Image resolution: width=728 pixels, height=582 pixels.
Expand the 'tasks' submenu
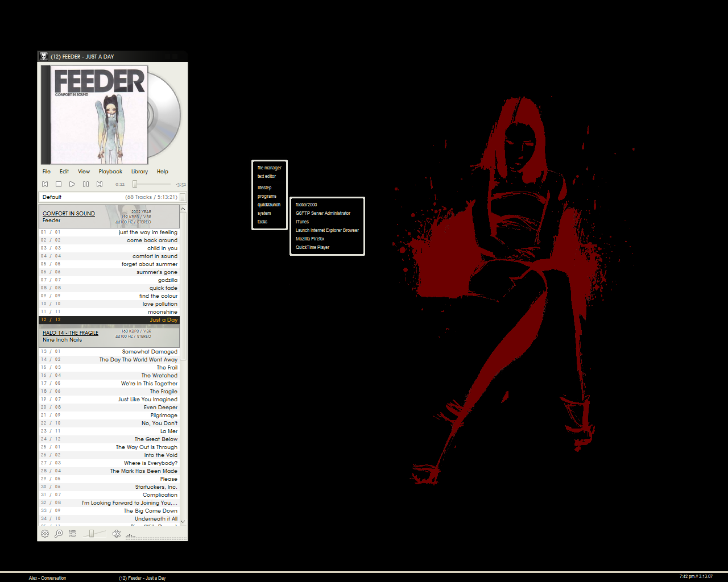[x=262, y=222]
